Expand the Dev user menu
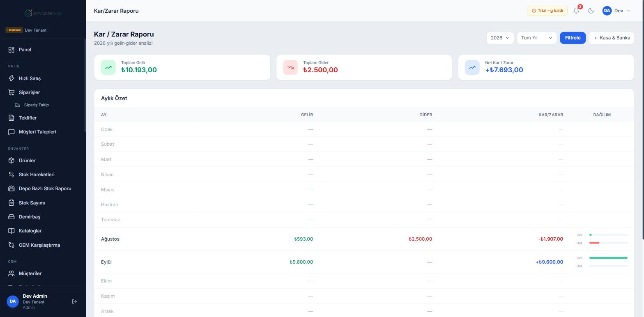Image resolution: width=644 pixels, height=317 pixels. 616,11
